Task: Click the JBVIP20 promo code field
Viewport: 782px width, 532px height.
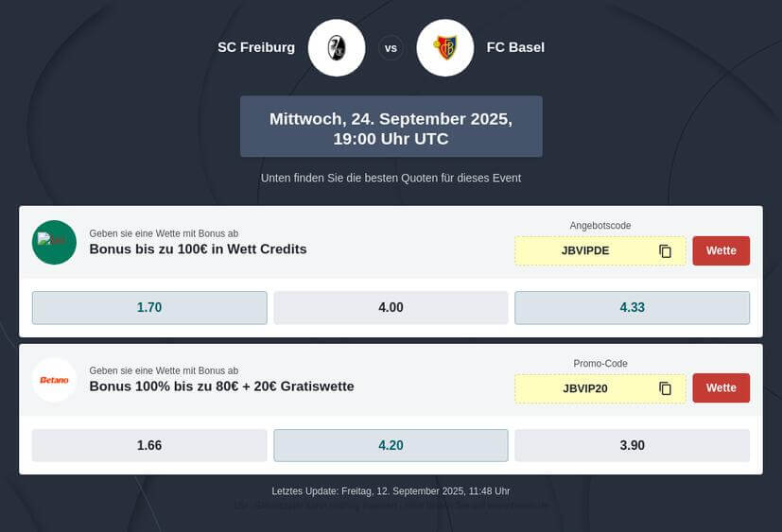Action: pos(600,388)
